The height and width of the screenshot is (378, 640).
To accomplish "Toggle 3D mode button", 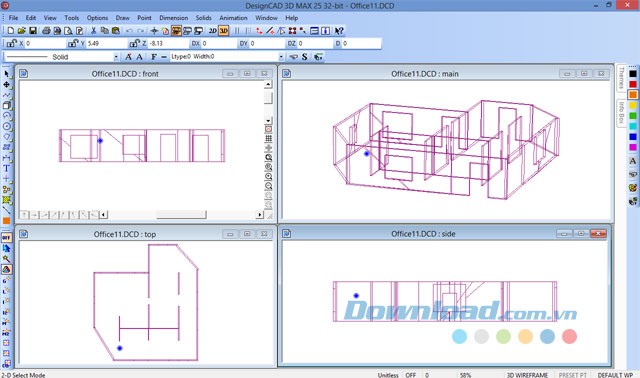I will (x=224, y=31).
